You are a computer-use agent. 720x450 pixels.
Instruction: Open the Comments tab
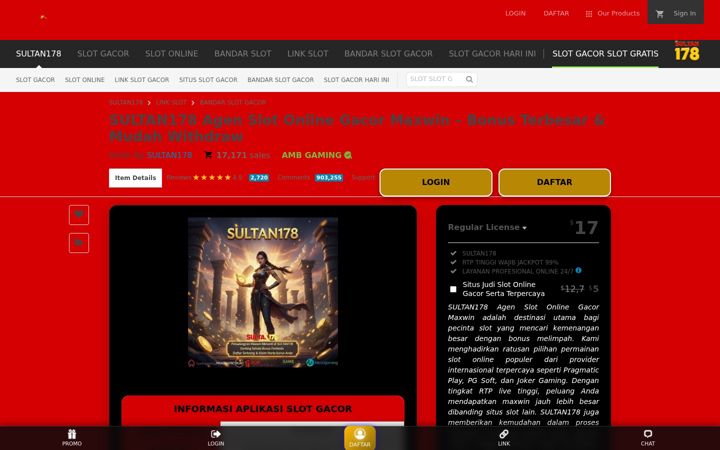293,178
